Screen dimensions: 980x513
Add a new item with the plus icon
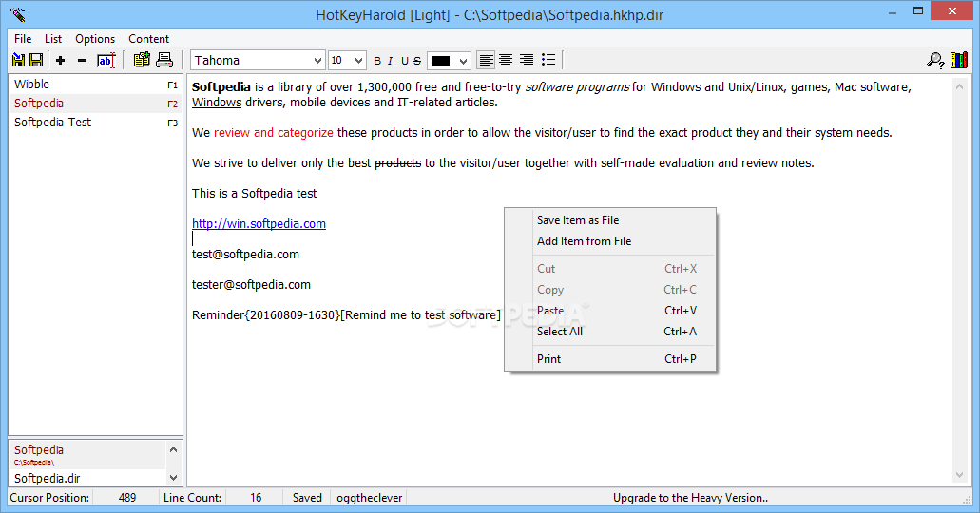(x=61, y=60)
